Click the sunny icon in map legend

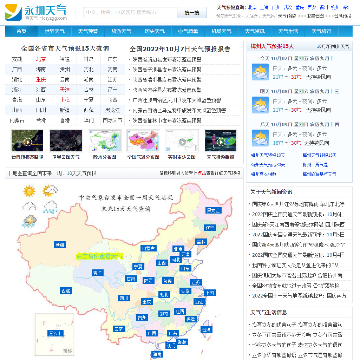click(29, 191)
